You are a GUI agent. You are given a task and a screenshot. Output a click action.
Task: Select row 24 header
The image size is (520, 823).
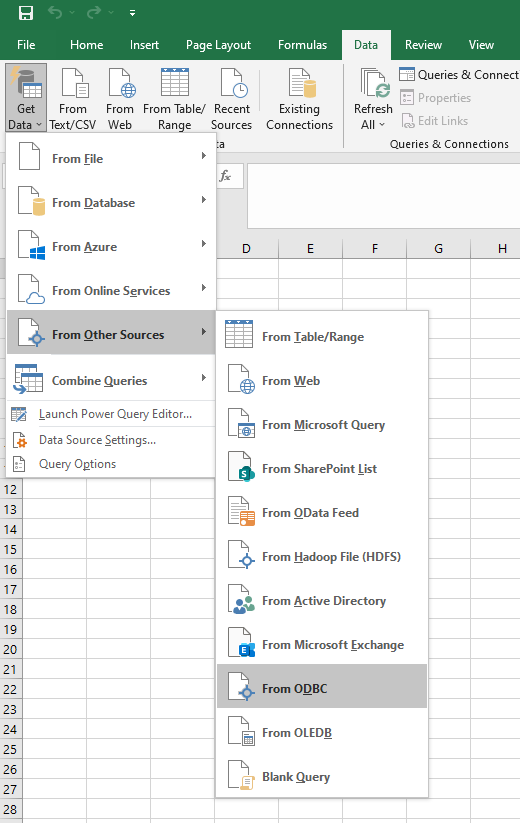click(10, 730)
